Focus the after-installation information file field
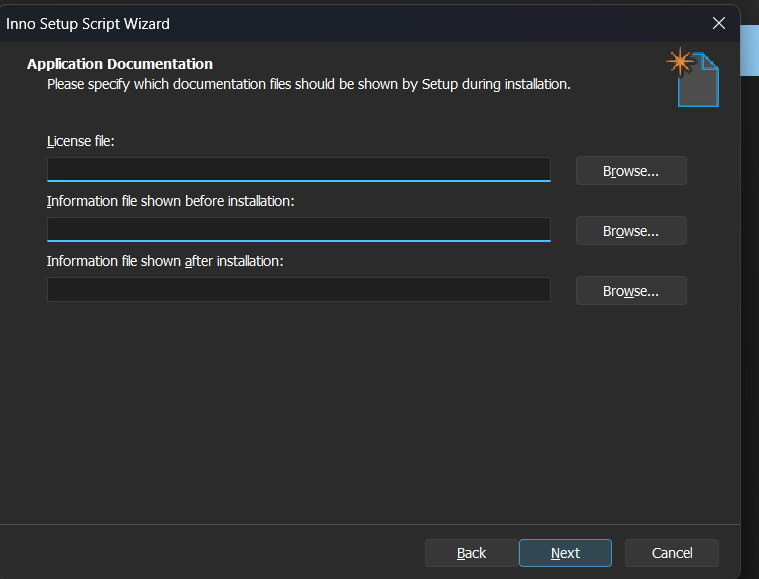The width and height of the screenshot is (759, 579). click(x=299, y=290)
